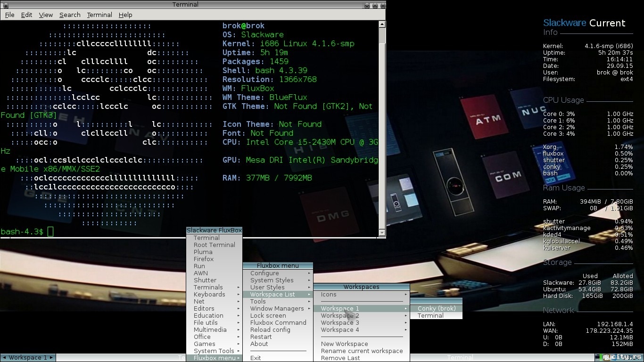Choose Reload config in Fluxbox menu
This screenshot has width=644, height=362.
pyautogui.click(x=278, y=330)
